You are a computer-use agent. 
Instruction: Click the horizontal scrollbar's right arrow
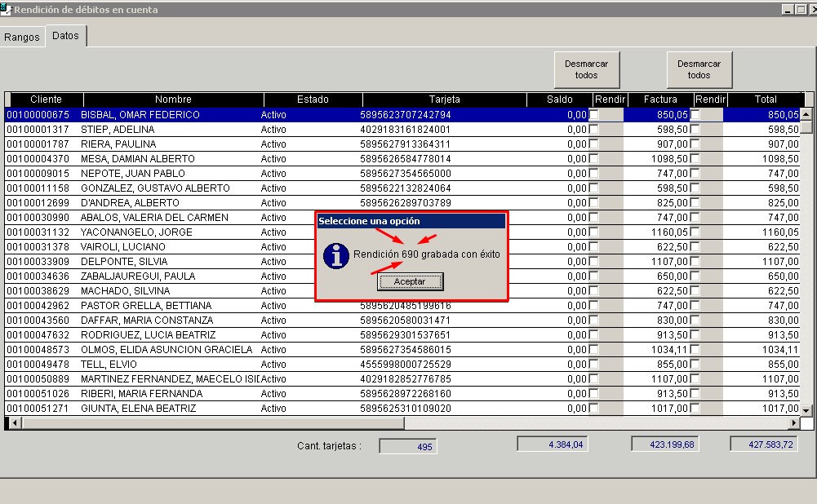click(794, 424)
